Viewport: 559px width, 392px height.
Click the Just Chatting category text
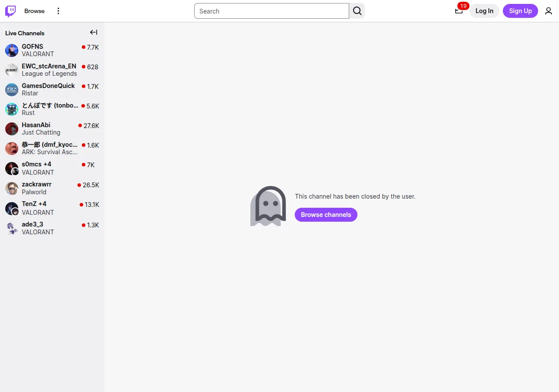point(41,132)
